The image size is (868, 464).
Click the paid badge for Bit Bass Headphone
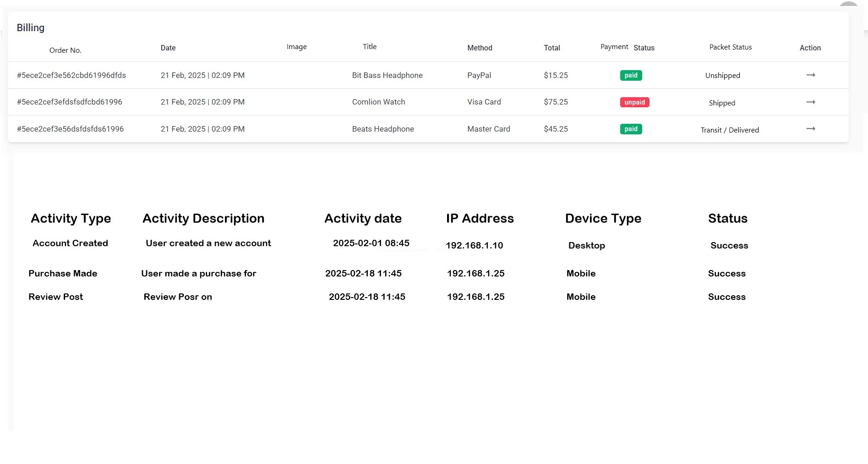coord(631,76)
